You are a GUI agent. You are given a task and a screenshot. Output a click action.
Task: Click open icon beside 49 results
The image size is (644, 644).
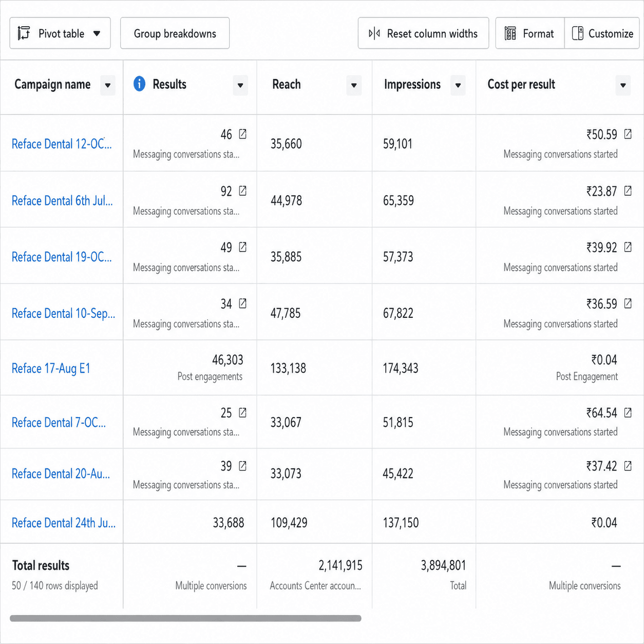[243, 247]
